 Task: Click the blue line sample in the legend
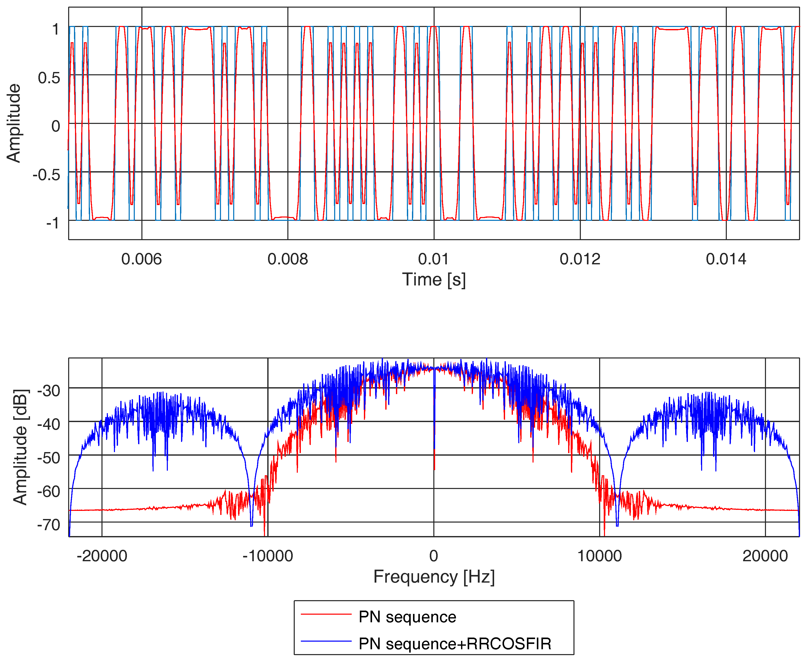pos(326,641)
